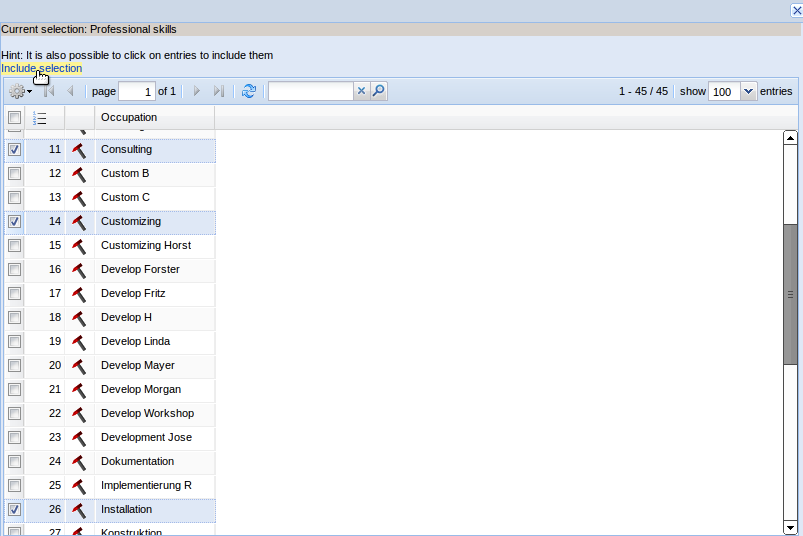
Task: Go to the next page
Action: [x=197, y=91]
